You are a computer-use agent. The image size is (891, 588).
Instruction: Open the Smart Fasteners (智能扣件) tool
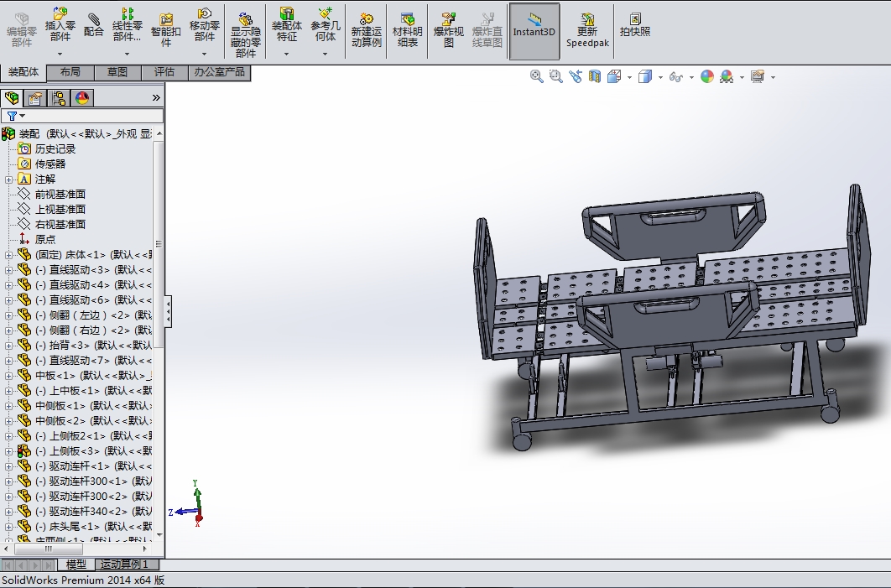(166, 29)
